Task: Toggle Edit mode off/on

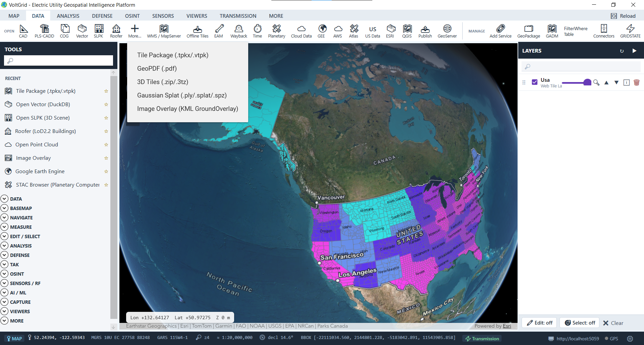Action: pos(539,323)
